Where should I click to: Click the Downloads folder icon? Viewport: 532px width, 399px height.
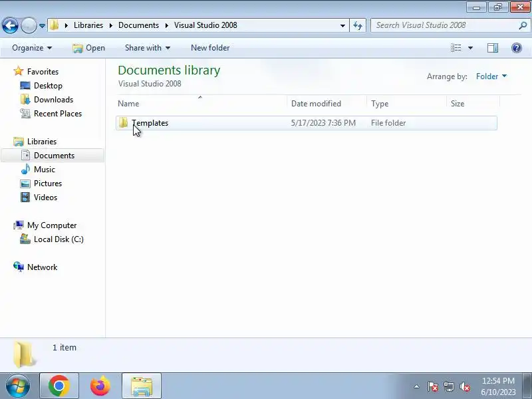(x=25, y=99)
